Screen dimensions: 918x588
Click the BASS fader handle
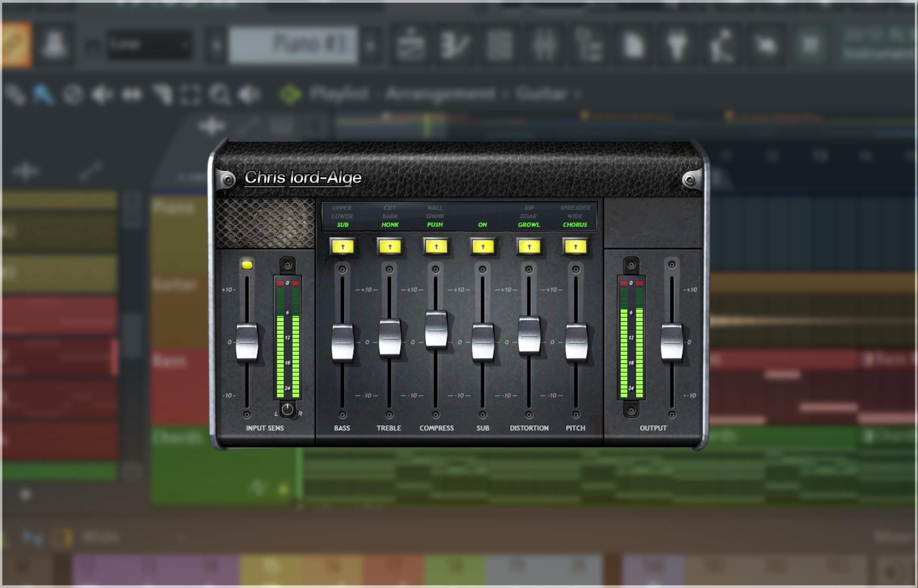(x=343, y=342)
